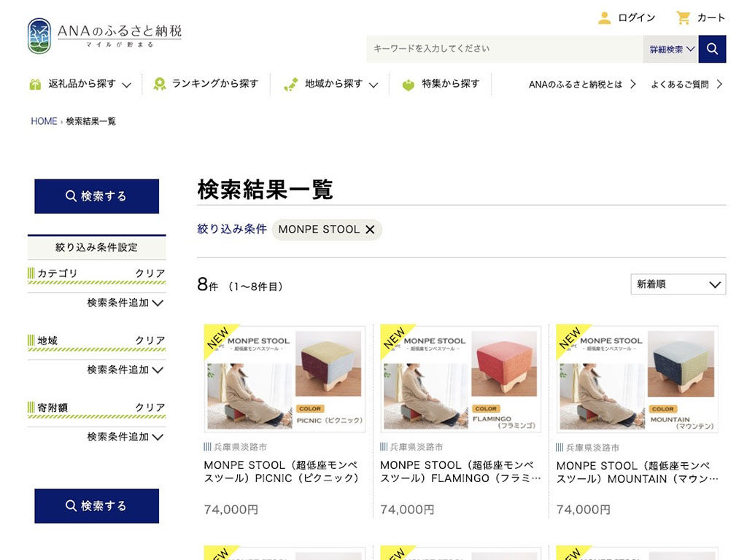Image resolution: width=747 pixels, height=560 pixels.
Task: Click the magnifier search icon button
Action: click(712, 49)
